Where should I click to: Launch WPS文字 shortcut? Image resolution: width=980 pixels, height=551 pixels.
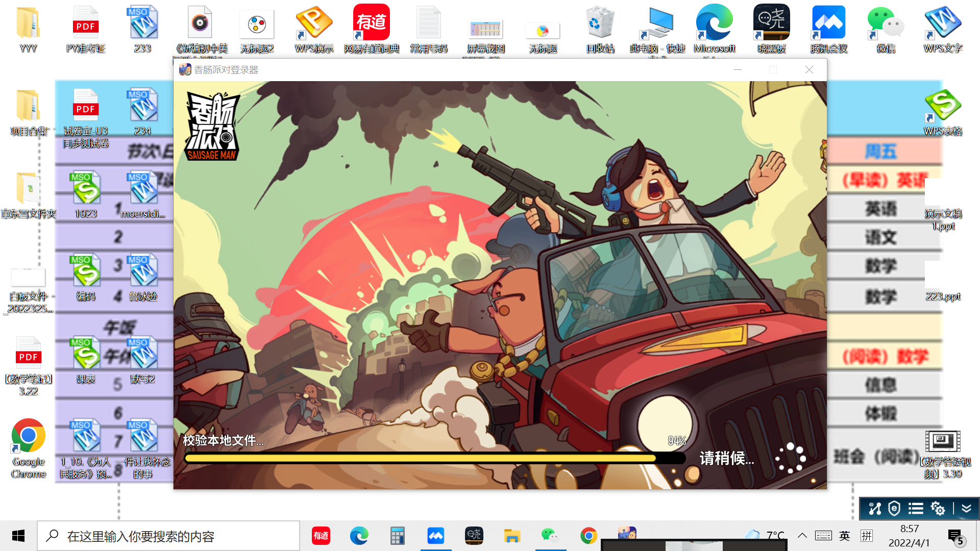tap(943, 30)
